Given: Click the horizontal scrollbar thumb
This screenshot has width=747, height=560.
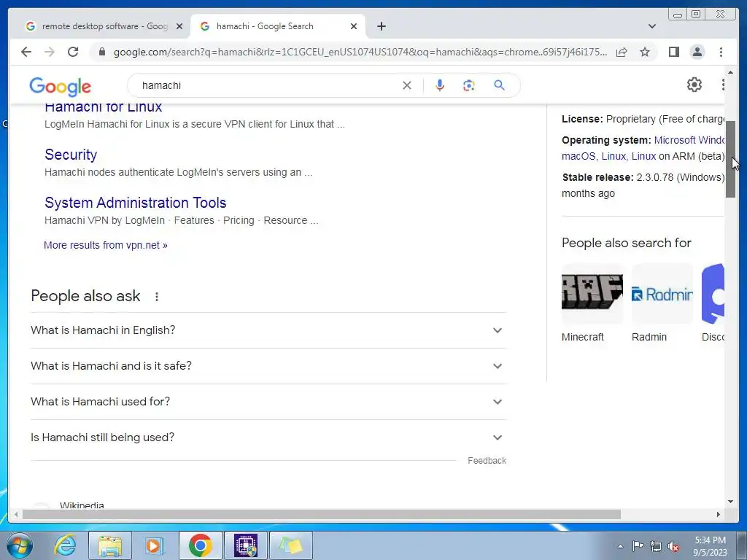Looking at the screenshot, I should 322,514.
